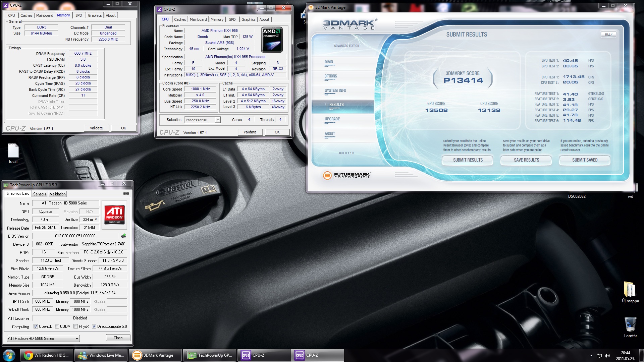The image size is (644, 362).
Task: Click the SAVE RESULTS button
Action: coord(526,160)
